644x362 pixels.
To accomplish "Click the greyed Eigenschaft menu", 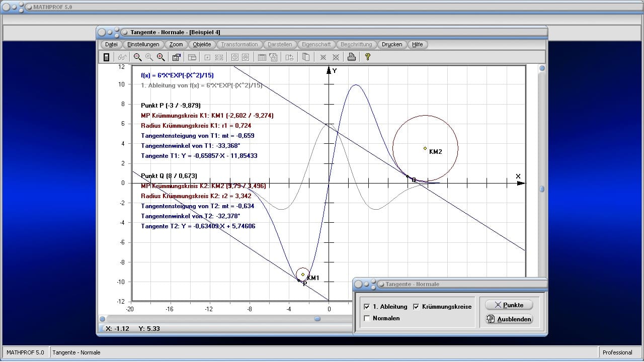I will [x=316, y=44].
